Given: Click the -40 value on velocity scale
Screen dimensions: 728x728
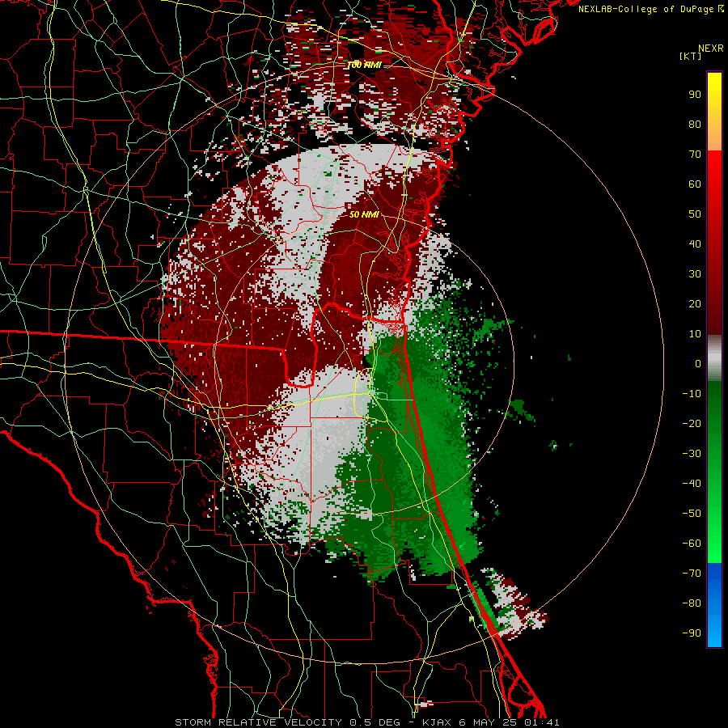Looking at the screenshot, I should (x=692, y=484).
